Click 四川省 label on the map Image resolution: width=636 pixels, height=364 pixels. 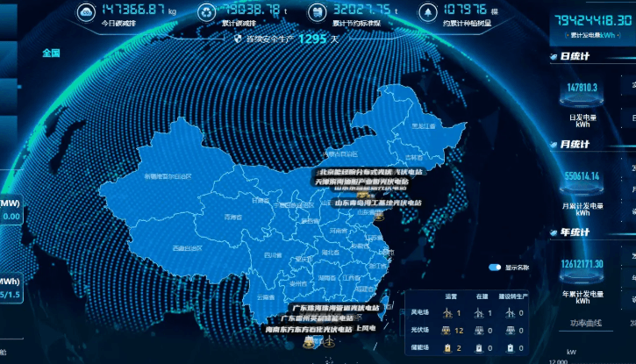point(273,255)
